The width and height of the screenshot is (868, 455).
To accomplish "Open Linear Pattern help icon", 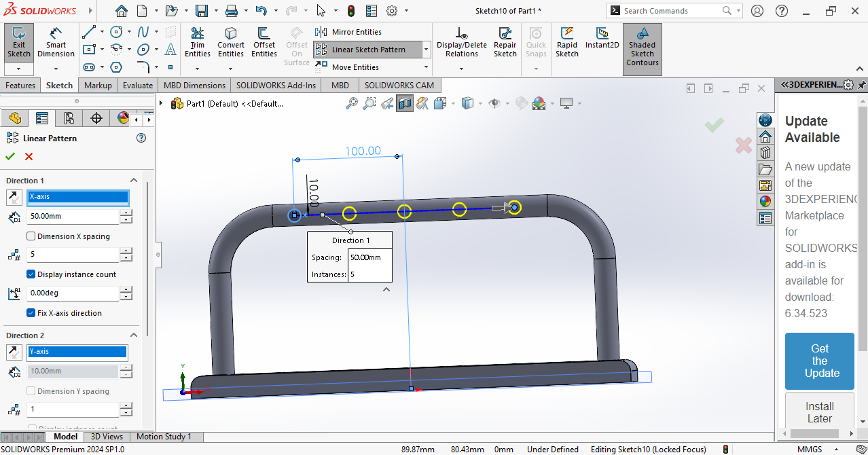I will pyautogui.click(x=141, y=138).
